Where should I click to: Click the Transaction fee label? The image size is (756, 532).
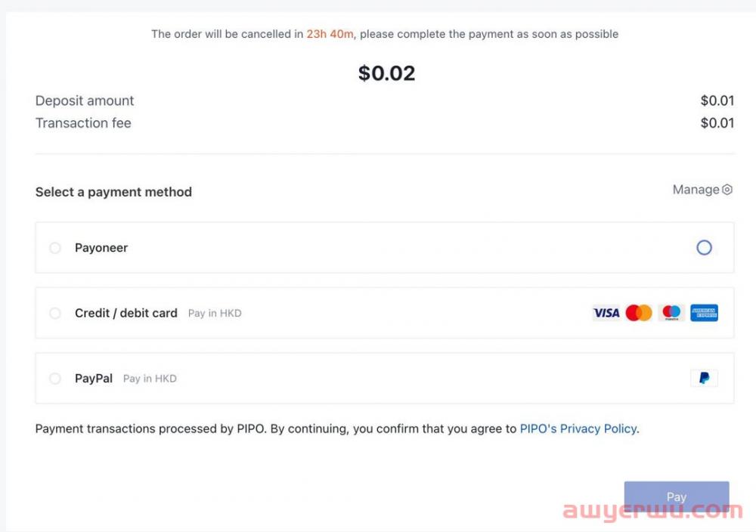83,123
